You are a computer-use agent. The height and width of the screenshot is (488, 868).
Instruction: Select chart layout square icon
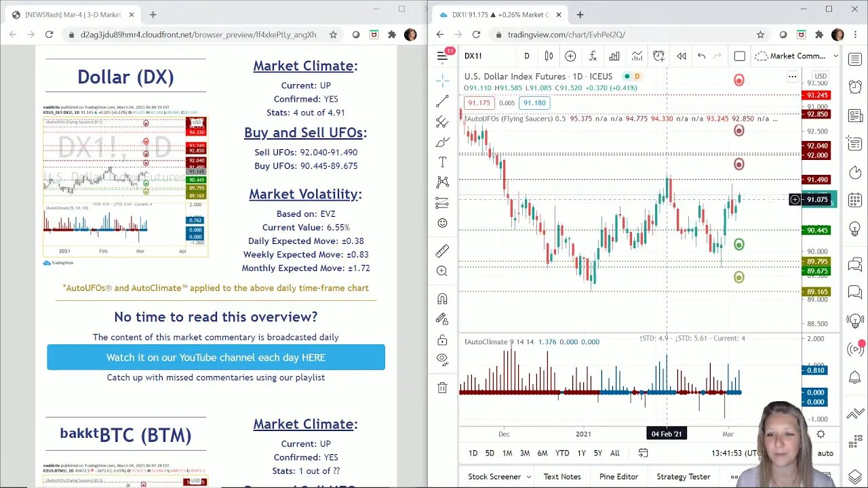coord(739,56)
